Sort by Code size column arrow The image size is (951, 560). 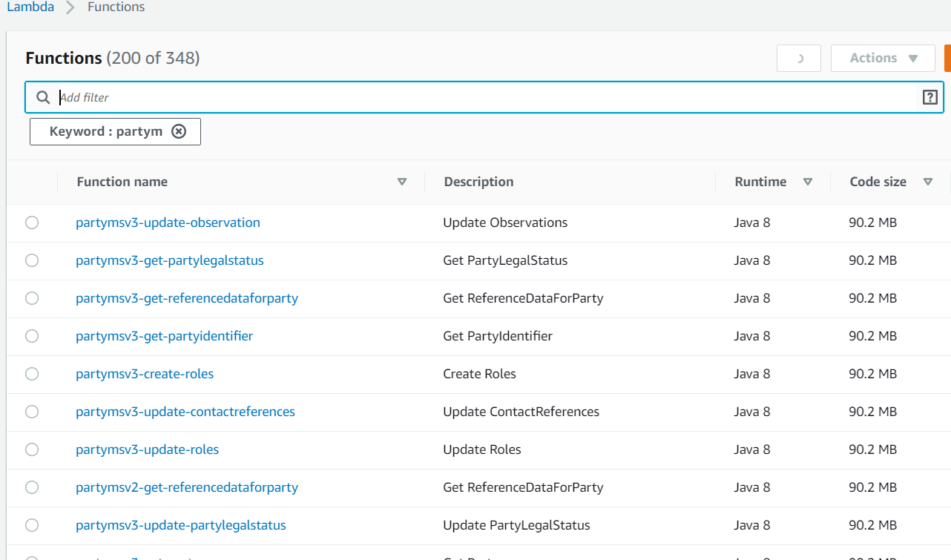pos(927,182)
